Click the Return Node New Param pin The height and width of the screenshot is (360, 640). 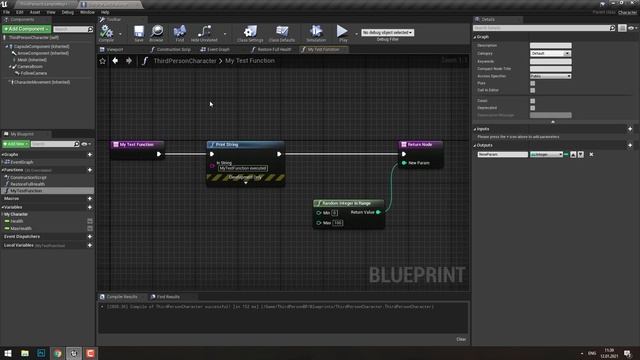point(404,163)
